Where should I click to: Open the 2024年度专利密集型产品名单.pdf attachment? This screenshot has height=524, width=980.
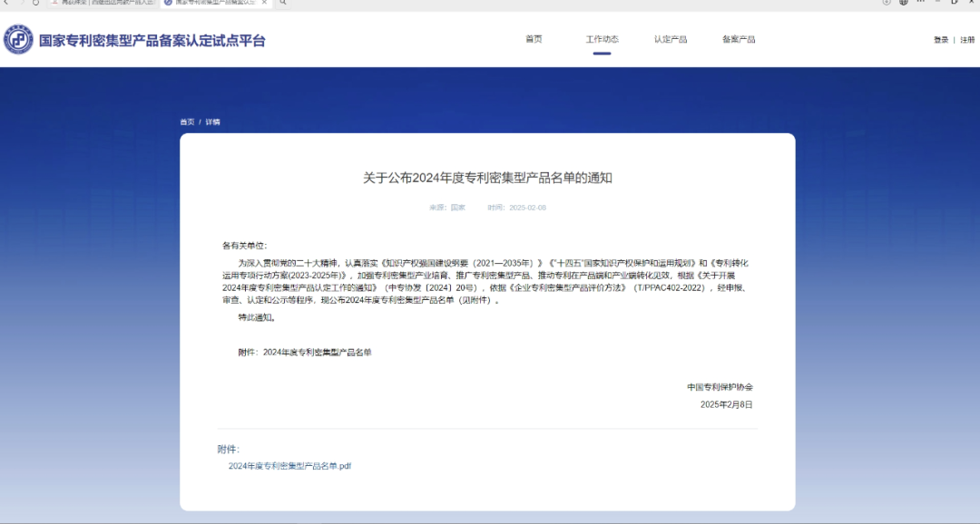pyautogui.click(x=289, y=464)
